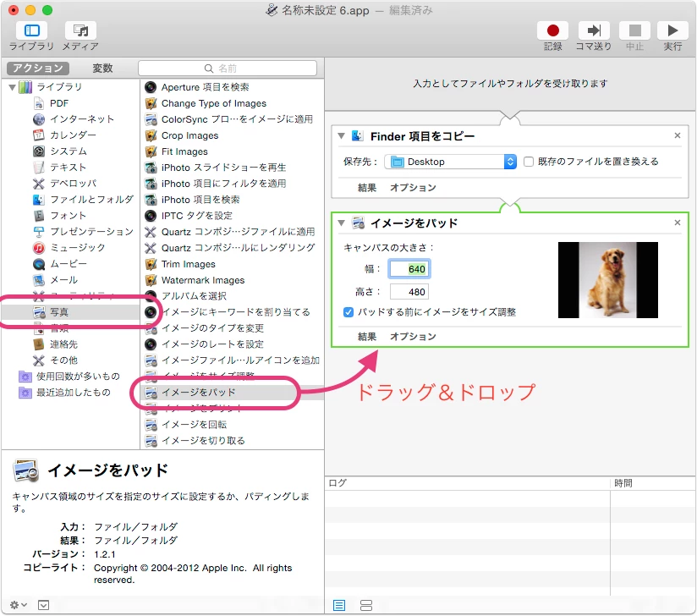Collapse Finder 項目をコピー action triangle
697x616 pixels.
(x=342, y=136)
